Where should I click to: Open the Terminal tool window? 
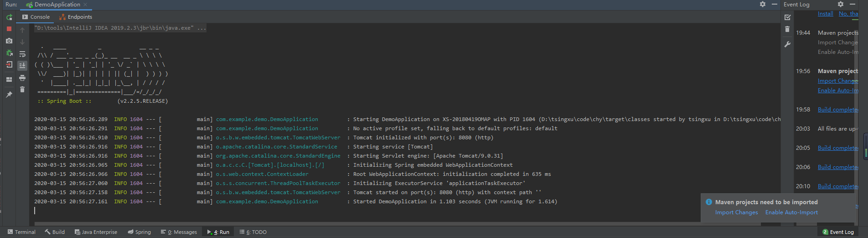[x=21, y=232]
